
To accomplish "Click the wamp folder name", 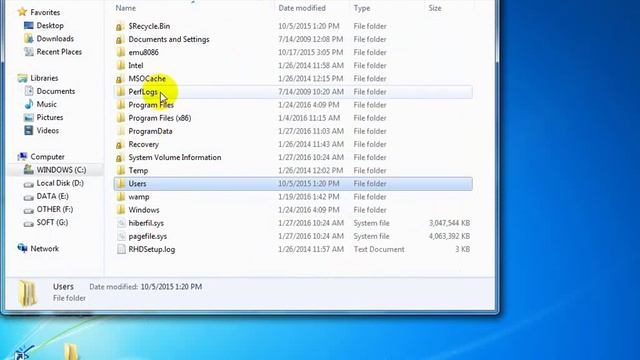I will click(139, 197).
